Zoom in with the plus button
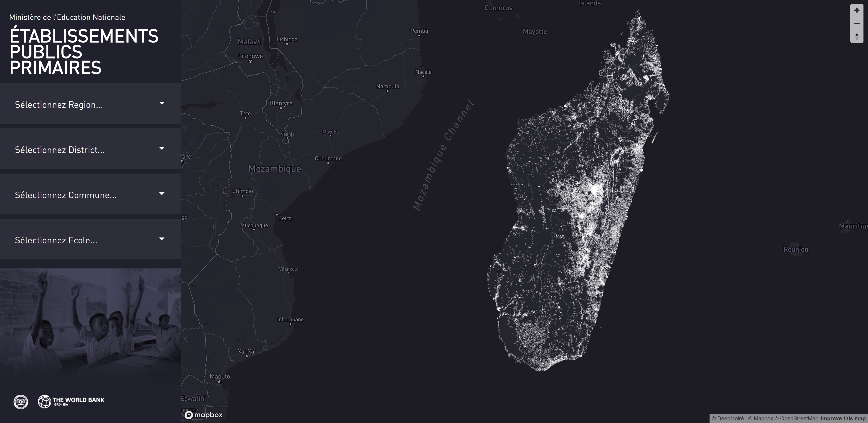This screenshot has width=868, height=423. (856, 10)
